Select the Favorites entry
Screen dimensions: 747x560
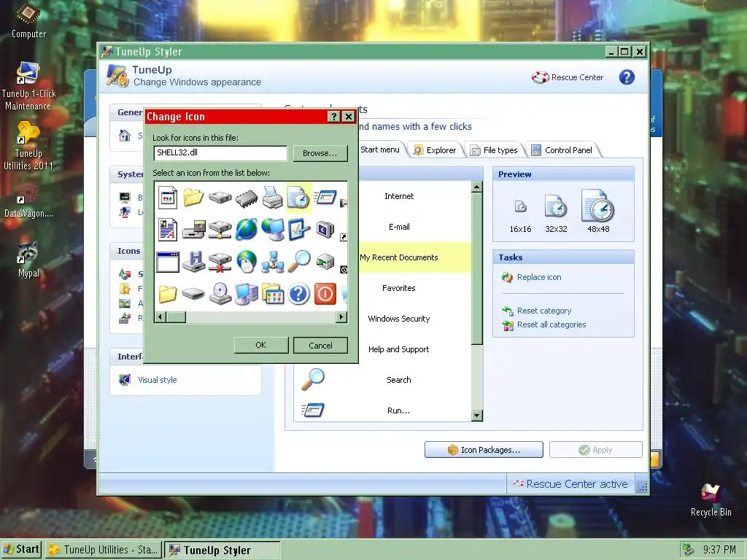[399, 288]
